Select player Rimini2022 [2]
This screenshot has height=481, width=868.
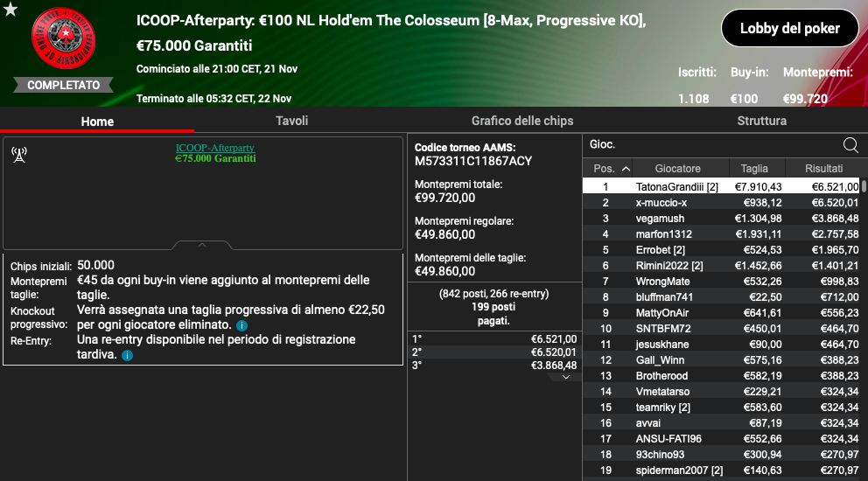669,266
